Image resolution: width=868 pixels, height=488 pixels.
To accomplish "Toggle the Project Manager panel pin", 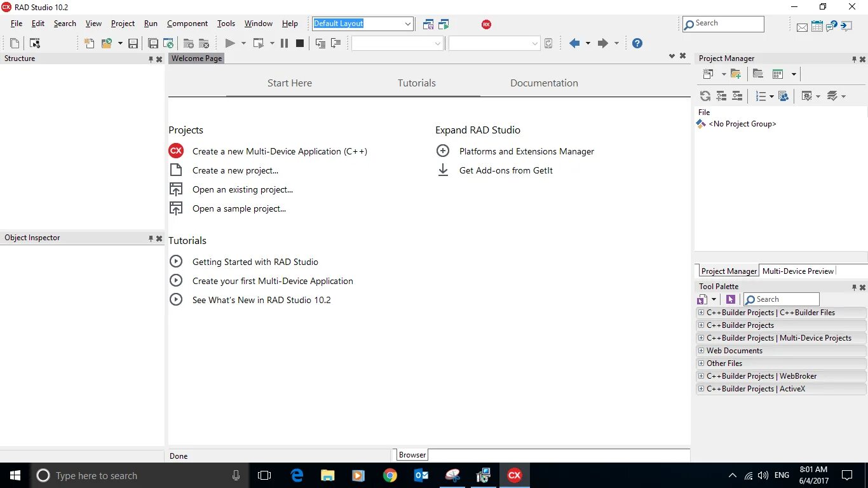I will 854,59.
